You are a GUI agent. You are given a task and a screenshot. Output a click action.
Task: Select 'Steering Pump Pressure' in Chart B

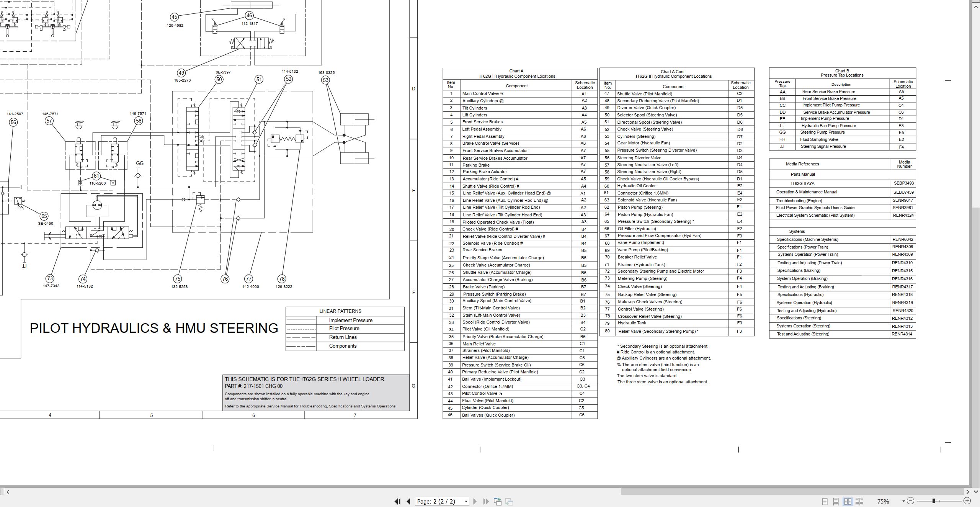tap(842, 132)
